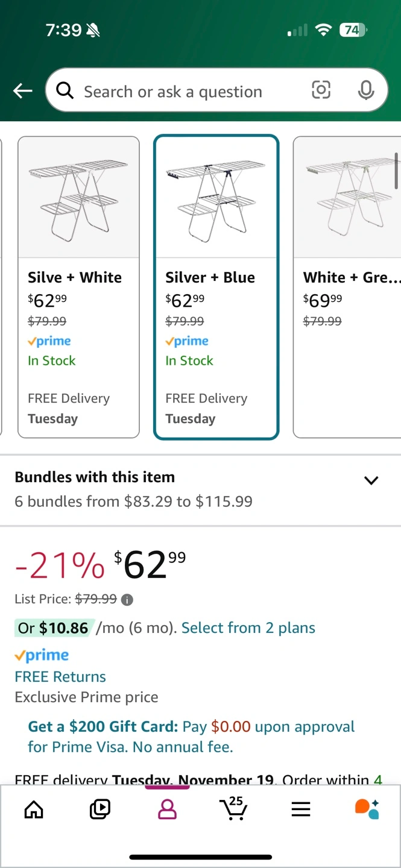Open camera lens search icon
The image size is (401, 868).
[321, 90]
